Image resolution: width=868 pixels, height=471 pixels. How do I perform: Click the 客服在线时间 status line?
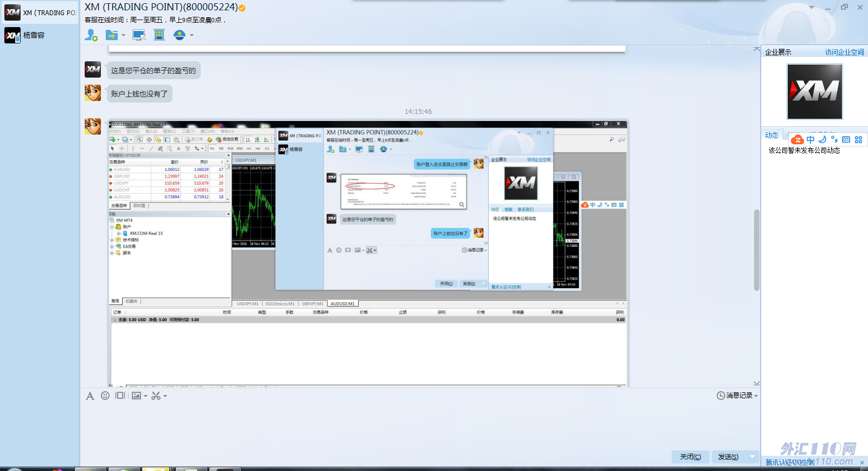point(155,20)
